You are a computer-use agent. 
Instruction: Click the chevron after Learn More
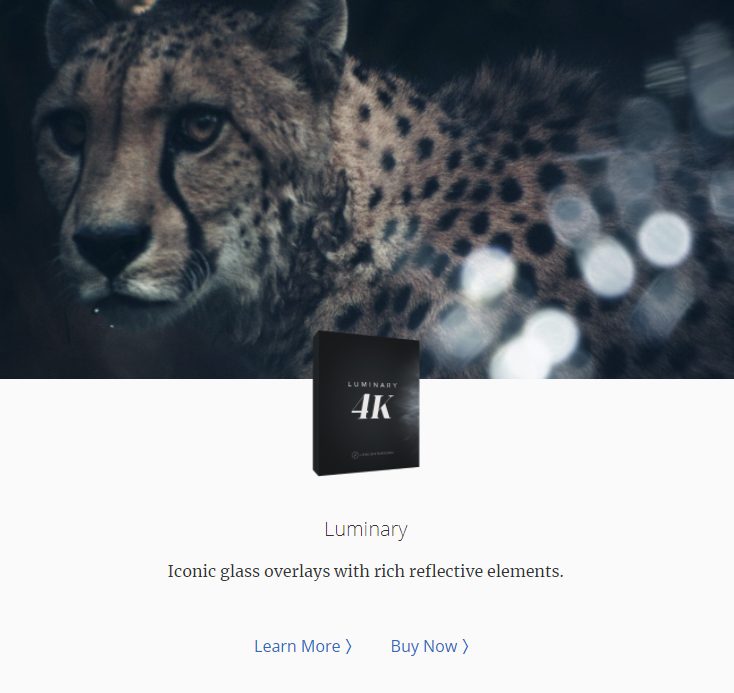point(348,647)
